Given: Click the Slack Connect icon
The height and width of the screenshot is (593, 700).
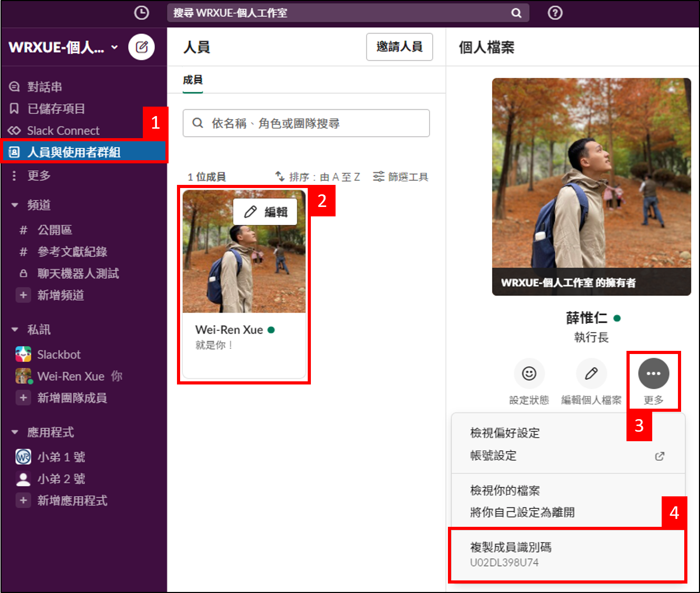Looking at the screenshot, I should (x=14, y=130).
